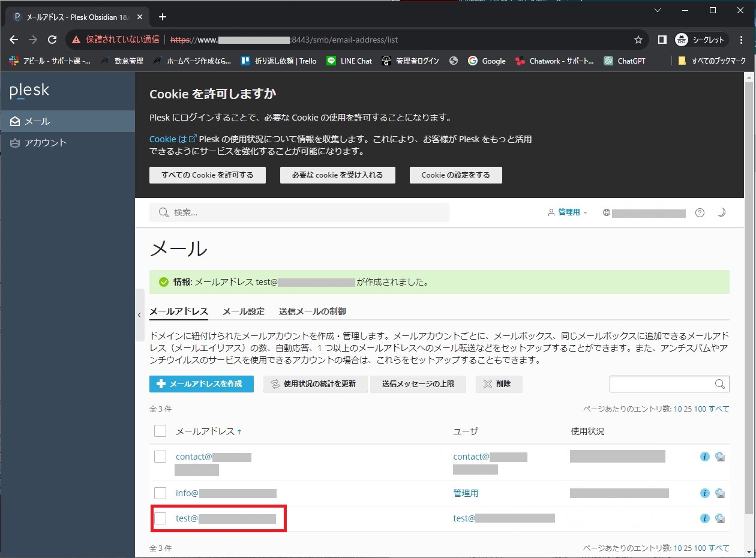Viewport: 756px width, 558px height.
Task: Reload the page in browser
Action: tap(52, 40)
